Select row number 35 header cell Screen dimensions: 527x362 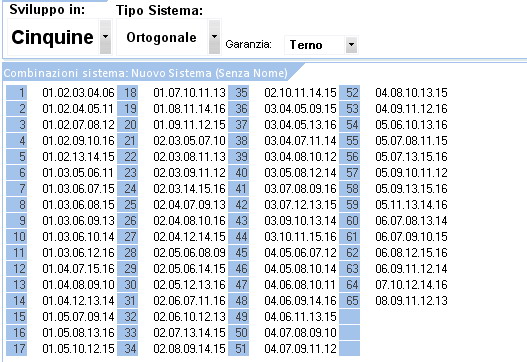[x=238, y=92]
